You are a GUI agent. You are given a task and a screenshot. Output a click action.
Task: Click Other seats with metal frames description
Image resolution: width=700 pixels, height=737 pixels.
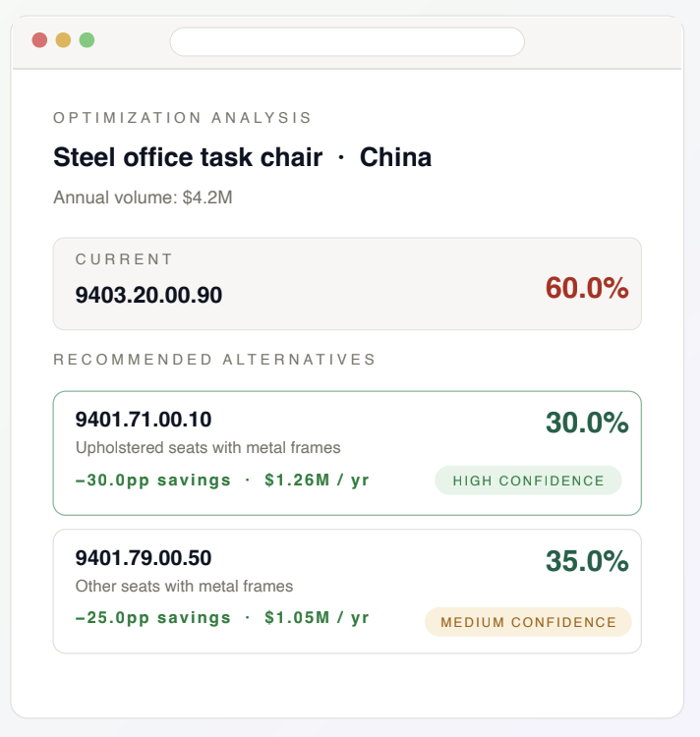[184, 586]
